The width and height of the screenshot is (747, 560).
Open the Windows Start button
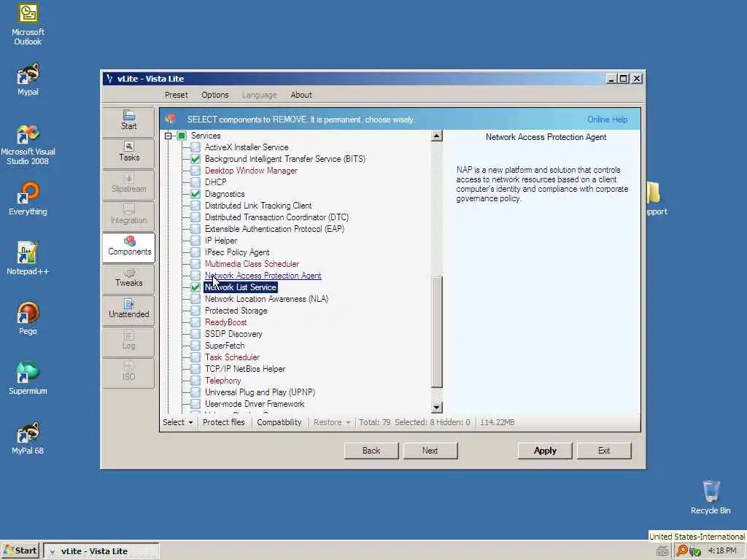pos(20,551)
